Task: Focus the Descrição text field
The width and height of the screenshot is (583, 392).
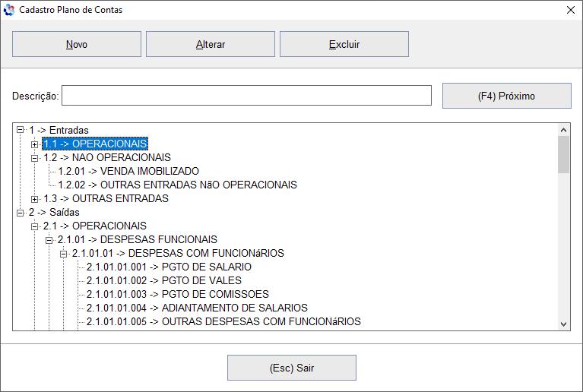Action: (246, 96)
